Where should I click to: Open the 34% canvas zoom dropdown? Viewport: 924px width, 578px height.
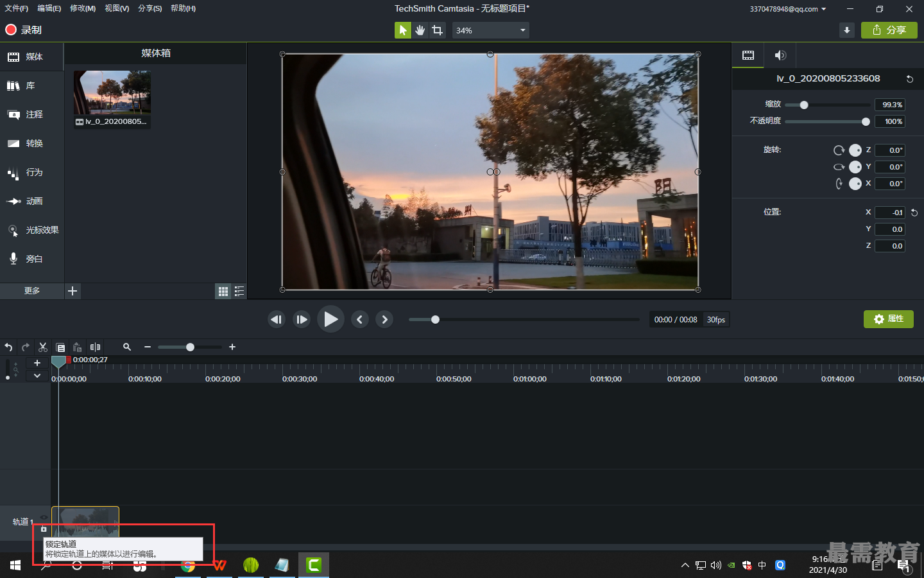(x=491, y=30)
